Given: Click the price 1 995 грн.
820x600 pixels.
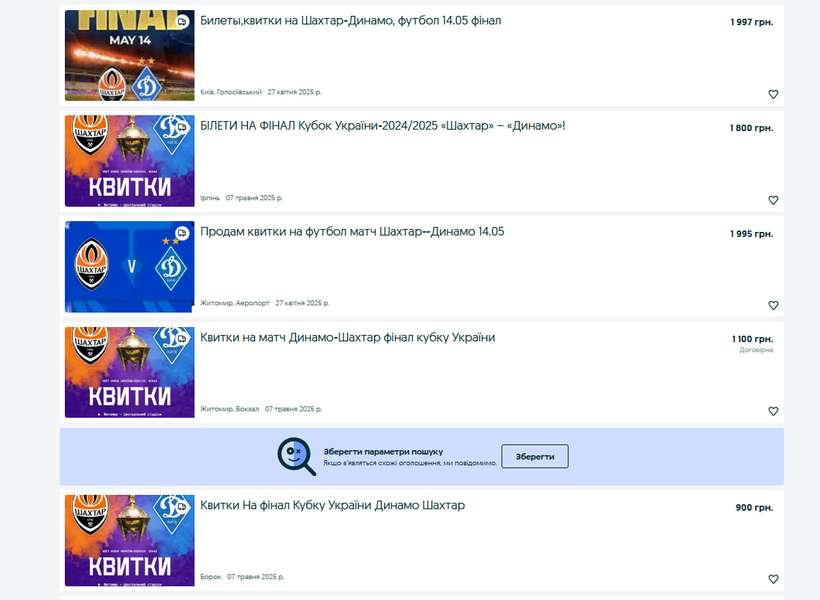Looking at the screenshot, I should (751, 234).
